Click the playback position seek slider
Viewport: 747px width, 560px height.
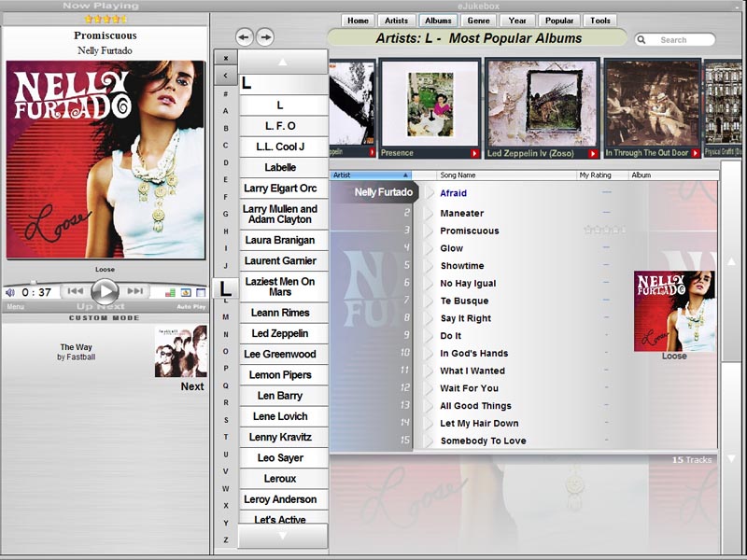click(34, 282)
